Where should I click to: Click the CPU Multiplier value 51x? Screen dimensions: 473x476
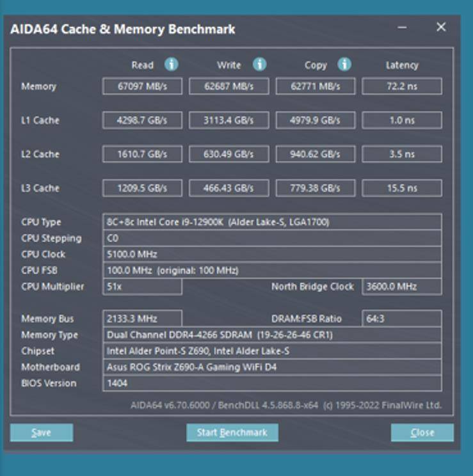point(143,287)
